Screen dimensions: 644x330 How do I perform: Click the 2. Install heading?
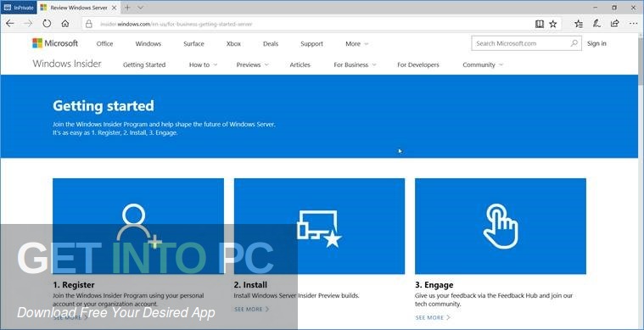point(250,284)
